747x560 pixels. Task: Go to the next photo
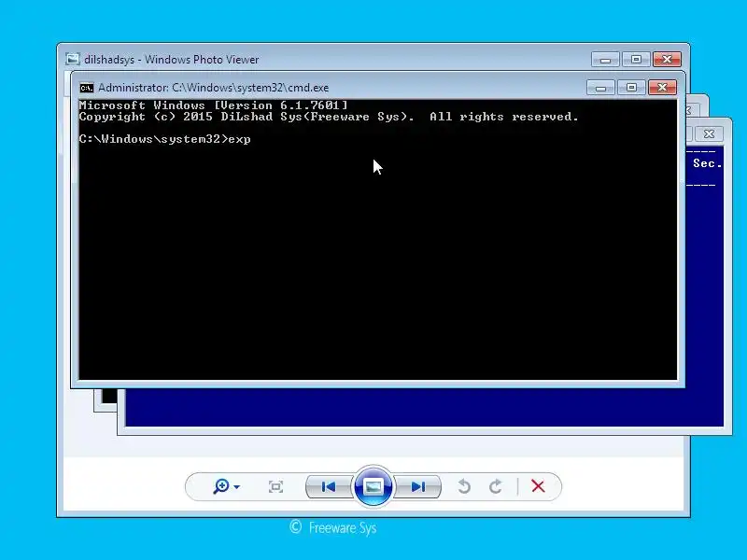tap(417, 486)
